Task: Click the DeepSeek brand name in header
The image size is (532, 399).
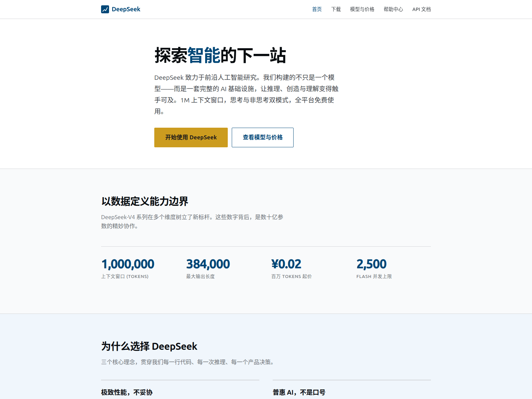Action: click(126, 9)
